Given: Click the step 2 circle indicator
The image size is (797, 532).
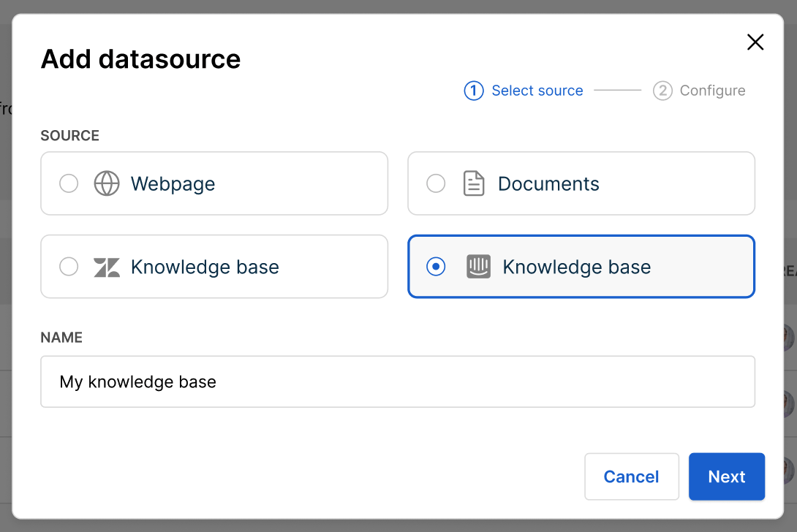Looking at the screenshot, I should pyautogui.click(x=662, y=91).
